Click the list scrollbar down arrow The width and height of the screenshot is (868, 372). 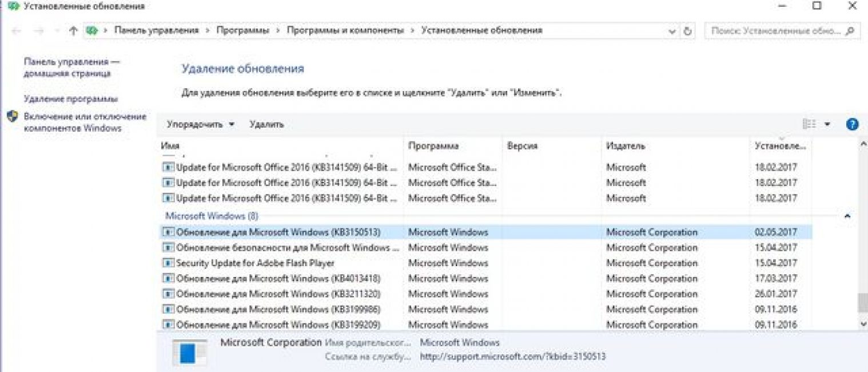(863, 324)
